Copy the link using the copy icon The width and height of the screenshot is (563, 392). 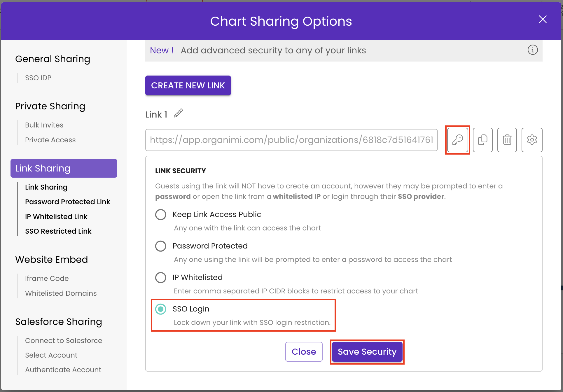[482, 140]
